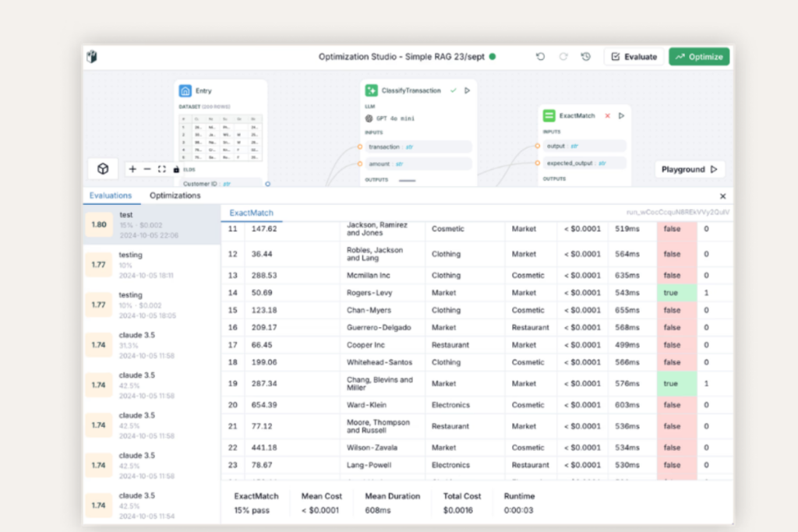Zoom out the canvas with minus icon
This screenshot has height=532, width=798.
pos(147,169)
